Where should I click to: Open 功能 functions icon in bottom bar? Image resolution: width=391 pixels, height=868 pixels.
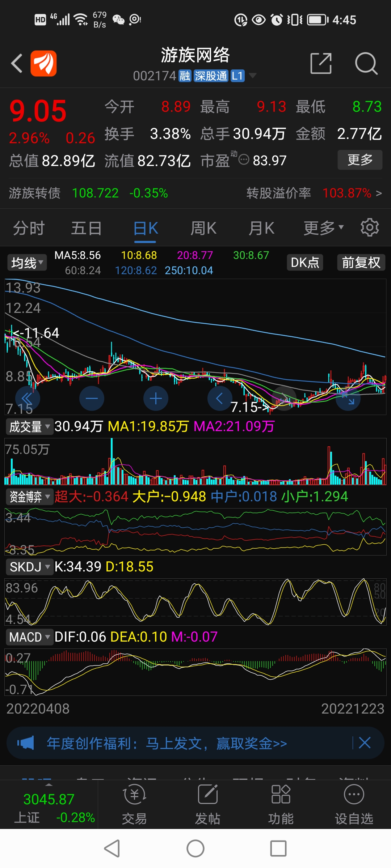click(281, 805)
